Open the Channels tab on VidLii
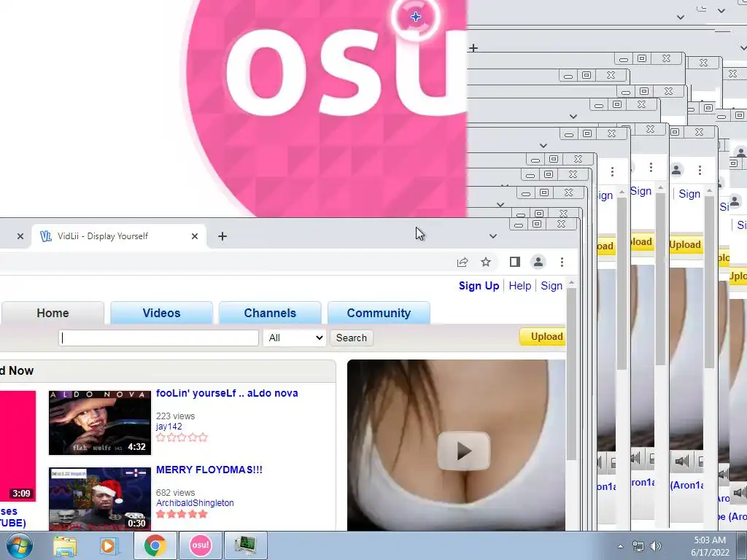 click(x=270, y=313)
